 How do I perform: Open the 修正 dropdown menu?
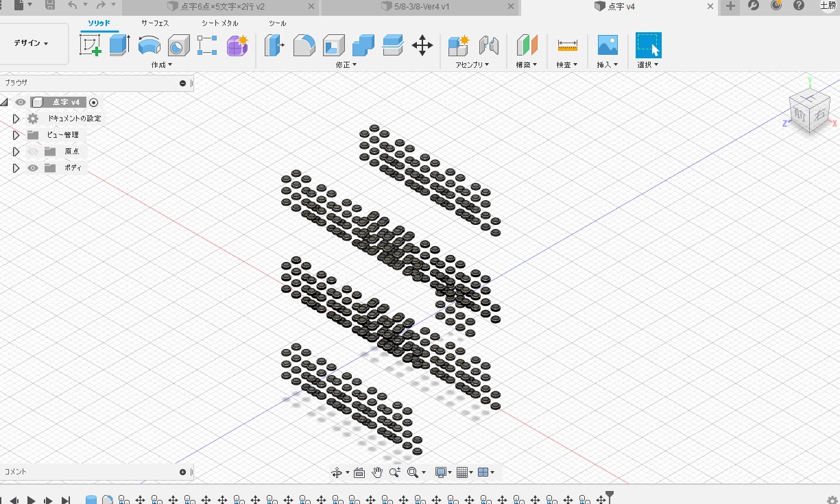pos(346,65)
